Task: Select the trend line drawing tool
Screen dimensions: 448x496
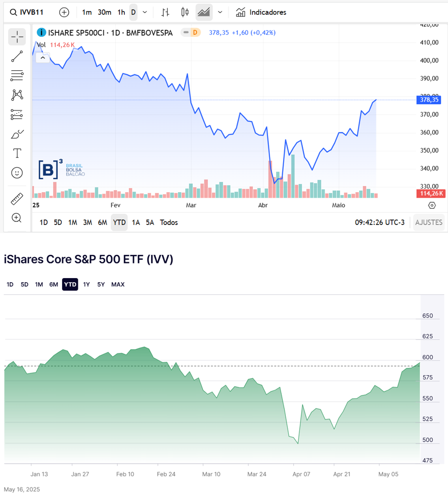Action: point(17,57)
